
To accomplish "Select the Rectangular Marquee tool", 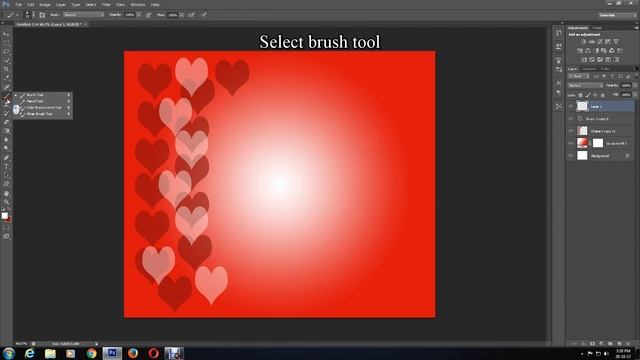I will (x=6, y=43).
